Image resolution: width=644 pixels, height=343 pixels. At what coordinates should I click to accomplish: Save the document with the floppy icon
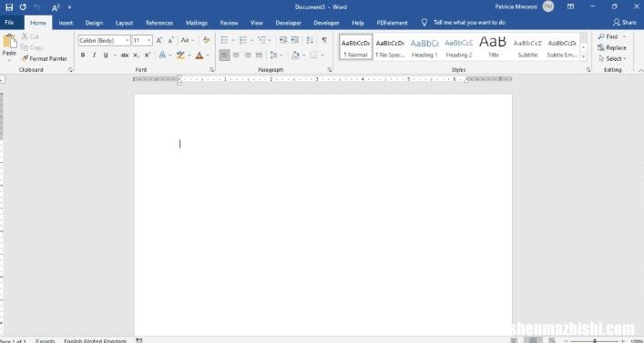pyautogui.click(x=9, y=7)
